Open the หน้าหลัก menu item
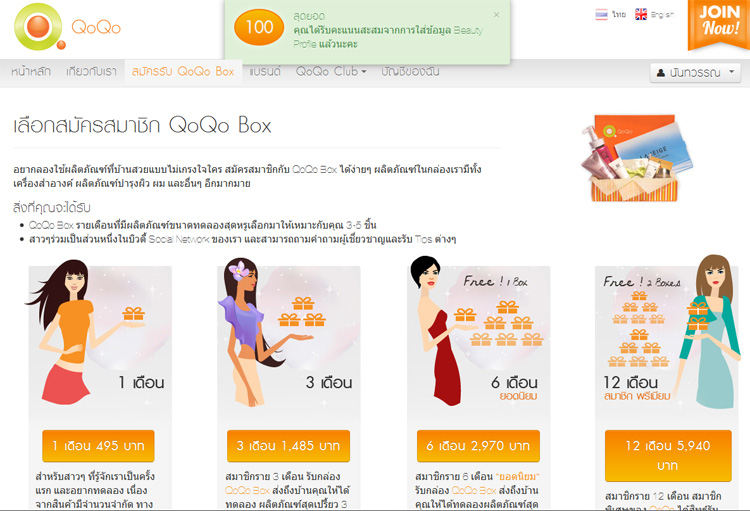750x511 pixels. pos(31,72)
